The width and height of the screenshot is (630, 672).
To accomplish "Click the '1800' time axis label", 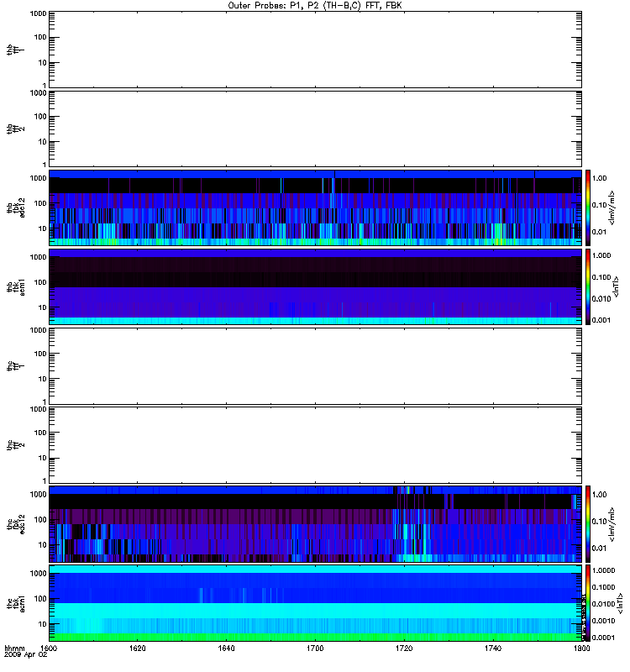I will [581, 648].
